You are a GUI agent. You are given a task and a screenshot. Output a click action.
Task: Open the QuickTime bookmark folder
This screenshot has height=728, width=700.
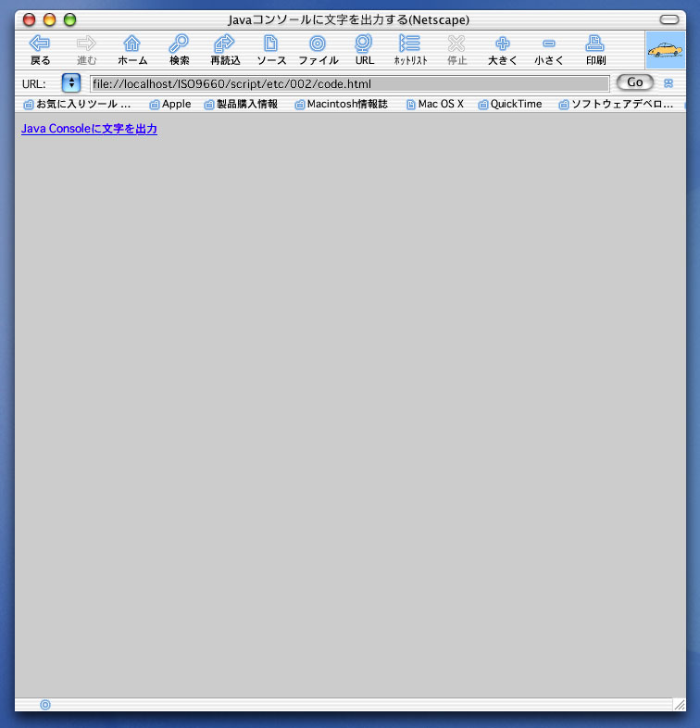pos(510,104)
